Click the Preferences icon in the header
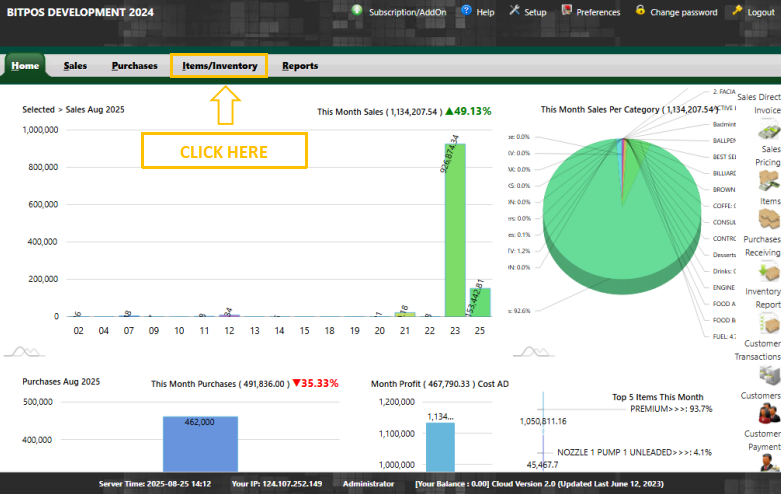781x494 pixels. click(567, 11)
